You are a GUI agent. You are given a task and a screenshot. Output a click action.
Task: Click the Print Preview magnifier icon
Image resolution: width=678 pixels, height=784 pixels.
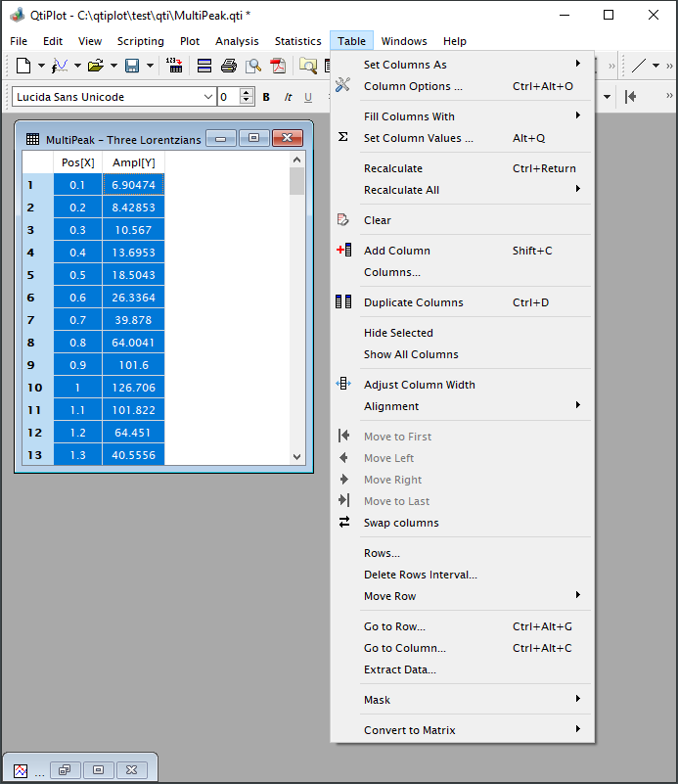click(x=253, y=66)
